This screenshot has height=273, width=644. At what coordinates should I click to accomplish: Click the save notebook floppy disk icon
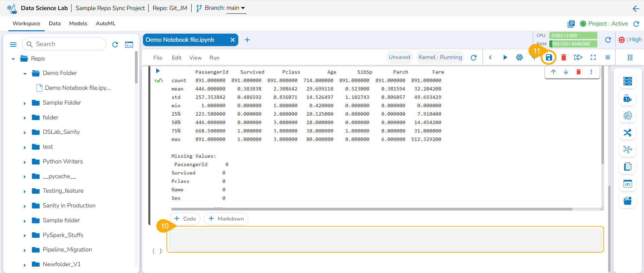(x=549, y=57)
